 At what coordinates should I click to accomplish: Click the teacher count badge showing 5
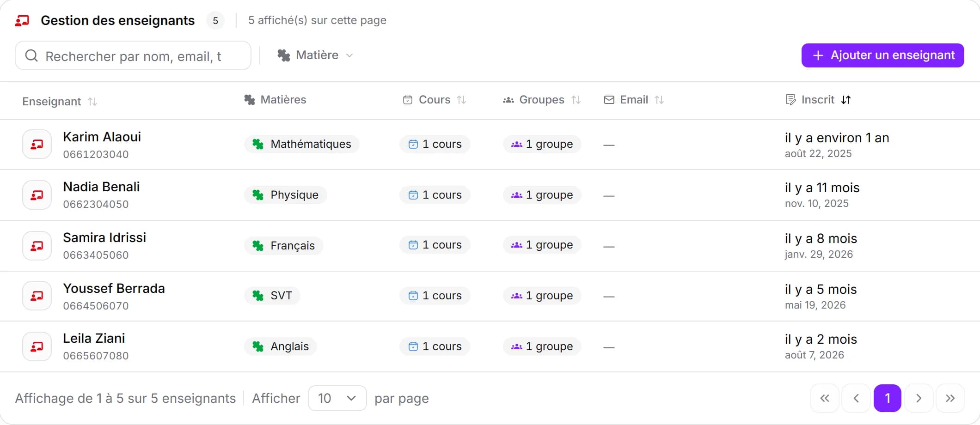215,20
